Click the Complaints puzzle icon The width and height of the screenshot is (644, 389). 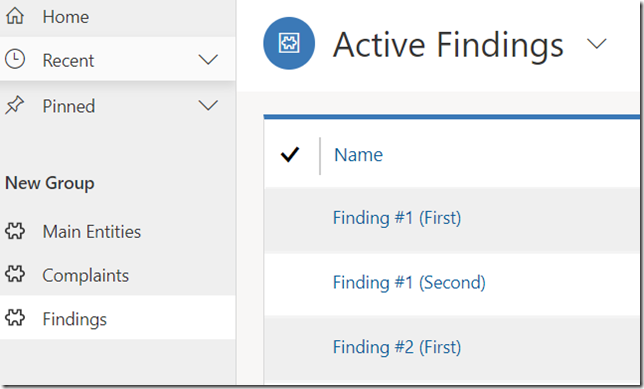click(15, 274)
